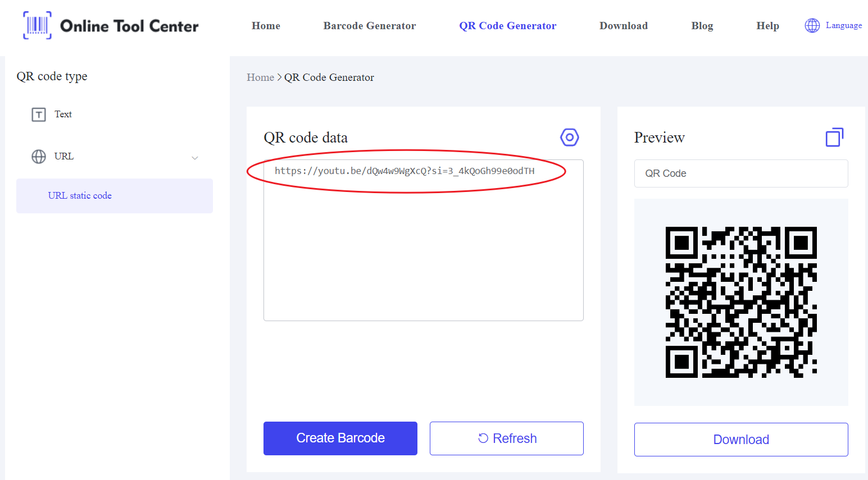Viewport: 868px width, 480px height.
Task: Click the globe Language icon
Action: (x=812, y=25)
